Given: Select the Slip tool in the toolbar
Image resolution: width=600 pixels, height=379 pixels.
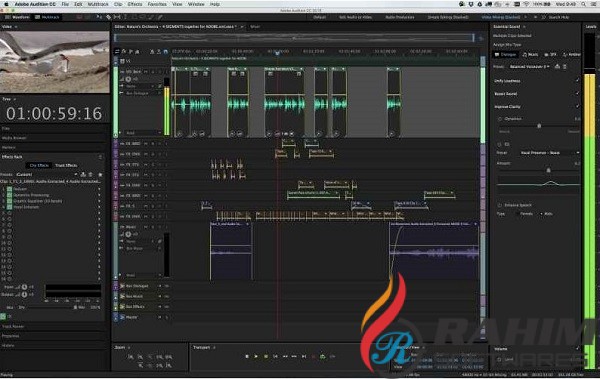Looking at the screenshot, I should coord(117,17).
